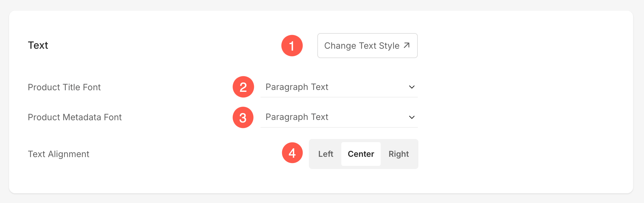Click the Text Alignment label
Screen dimensions: 644x203
click(x=58, y=154)
